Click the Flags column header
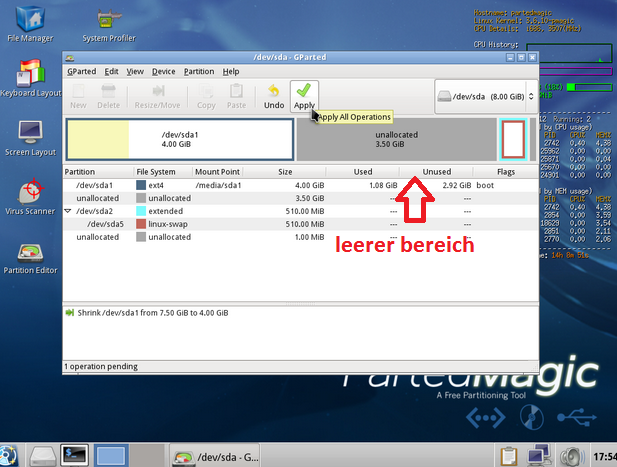Image resolution: width=617 pixels, height=467 pixels. click(x=506, y=172)
